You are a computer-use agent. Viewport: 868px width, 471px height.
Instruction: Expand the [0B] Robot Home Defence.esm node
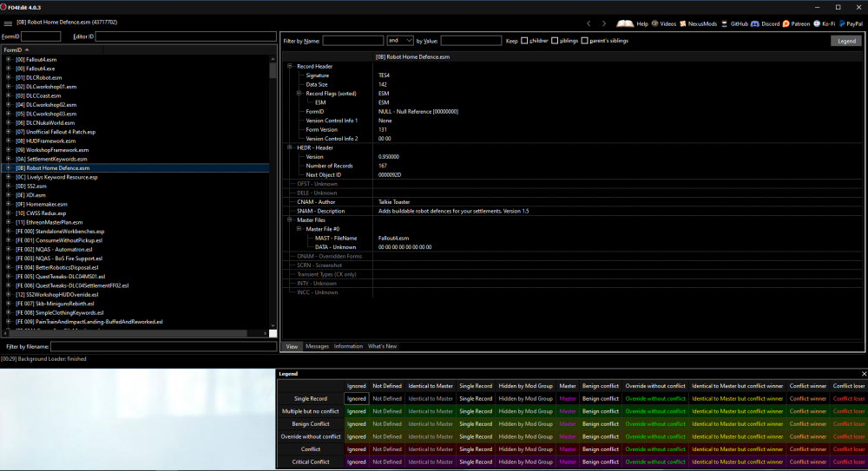coord(9,167)
